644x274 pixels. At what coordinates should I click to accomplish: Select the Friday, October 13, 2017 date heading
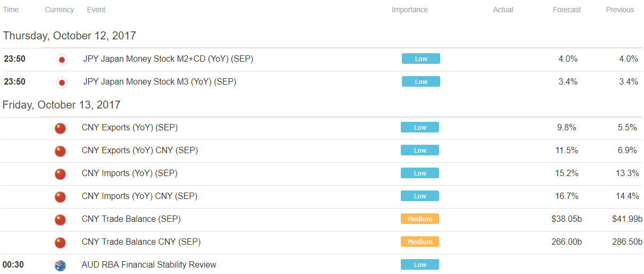[x=62, y=105]
